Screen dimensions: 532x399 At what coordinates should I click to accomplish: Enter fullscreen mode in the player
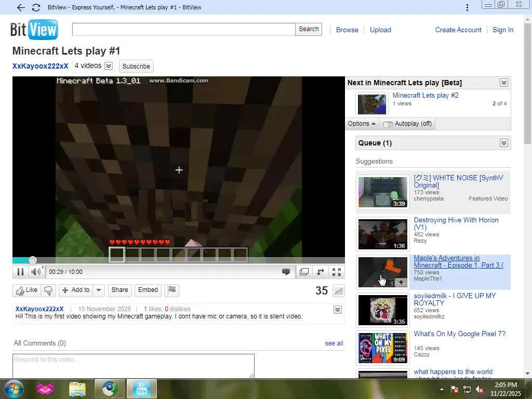[x=337, y=272]
